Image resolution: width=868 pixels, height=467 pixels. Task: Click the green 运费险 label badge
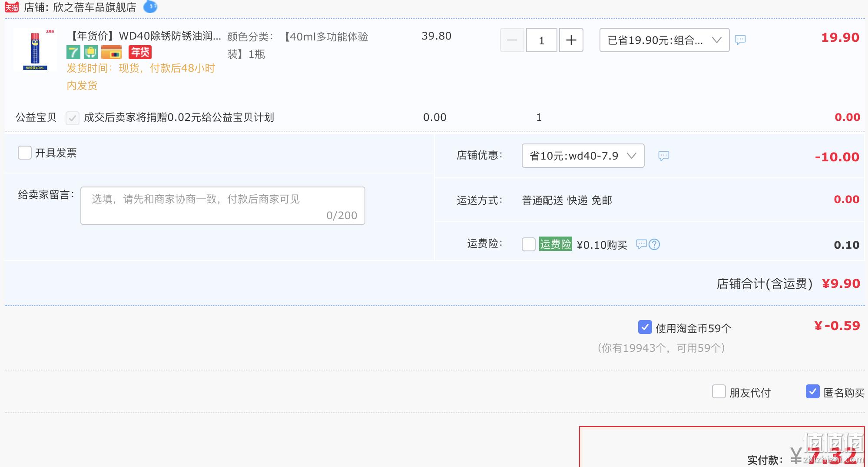click(x=555, y=244)
